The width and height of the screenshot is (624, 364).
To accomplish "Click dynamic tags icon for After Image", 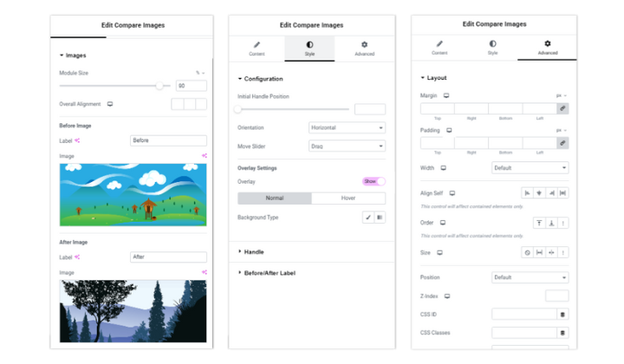I will point(205,272).
